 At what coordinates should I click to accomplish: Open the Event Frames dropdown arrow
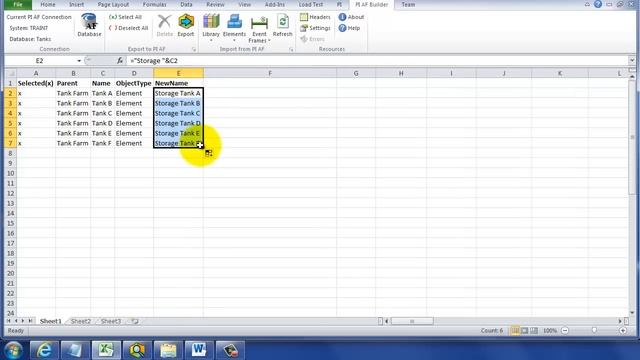coord(269,41)
